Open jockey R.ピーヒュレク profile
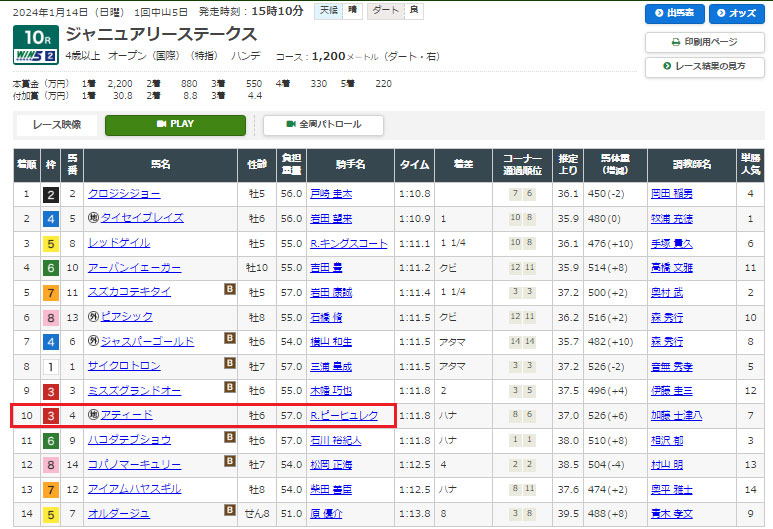This screenshot has width=773, height=529. click(x=344, y=415)
